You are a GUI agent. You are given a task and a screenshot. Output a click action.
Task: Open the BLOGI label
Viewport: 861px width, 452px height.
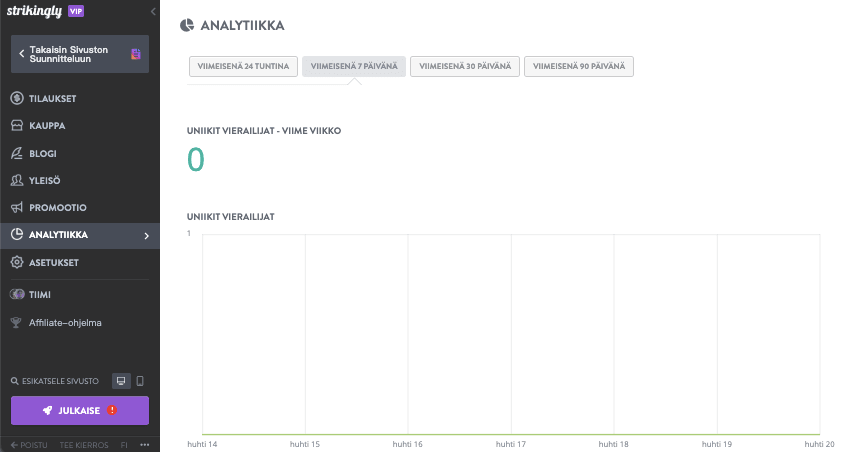pyautogui.click(x=43, y=154)
